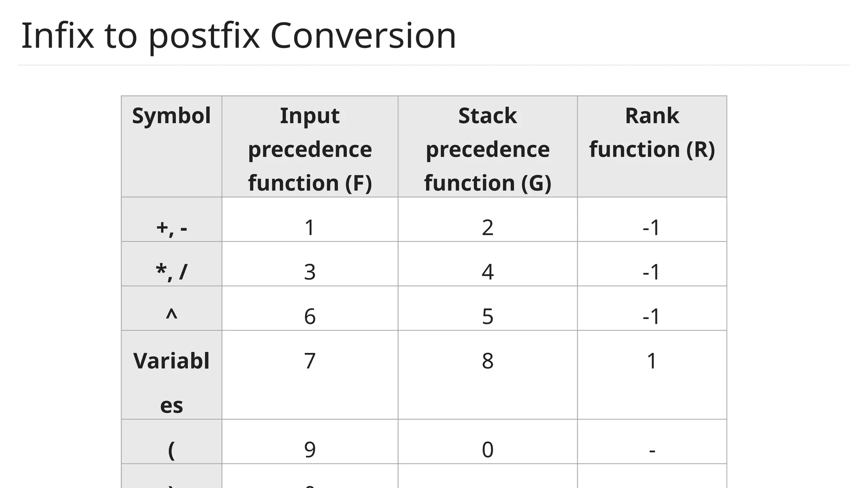Click the '^' symbol cell
This screenshot has height=488, width=868.
click(x=171, y=316)
